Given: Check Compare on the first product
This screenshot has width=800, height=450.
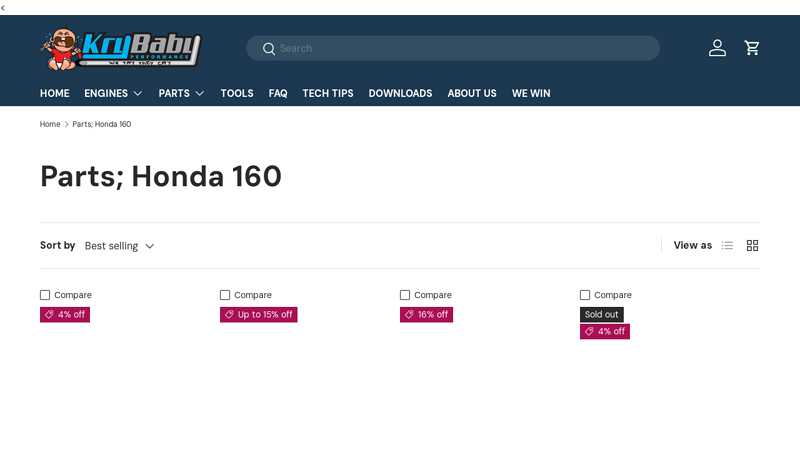Looking at the screenshot, I should pyautogui.click(x=45, y=295).
